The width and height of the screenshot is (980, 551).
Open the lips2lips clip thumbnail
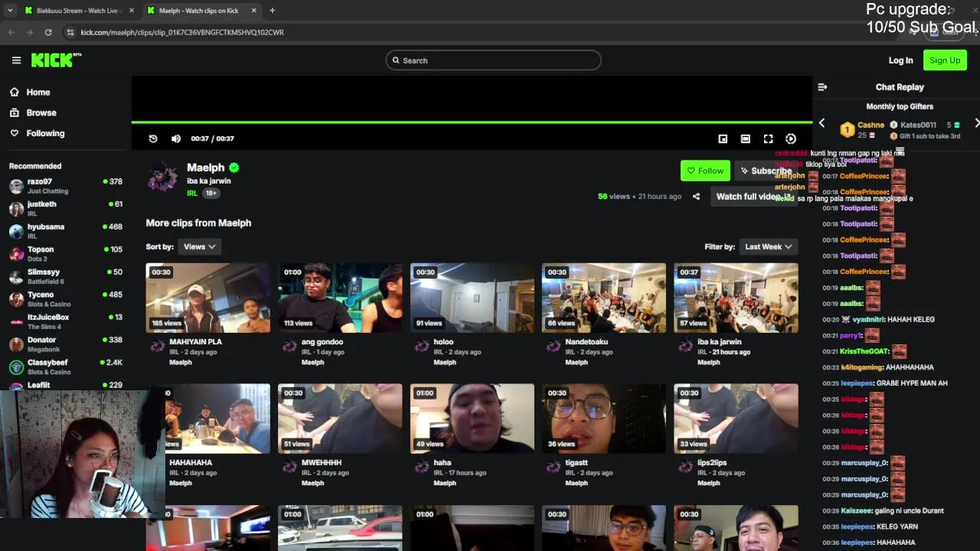[736, 419]
